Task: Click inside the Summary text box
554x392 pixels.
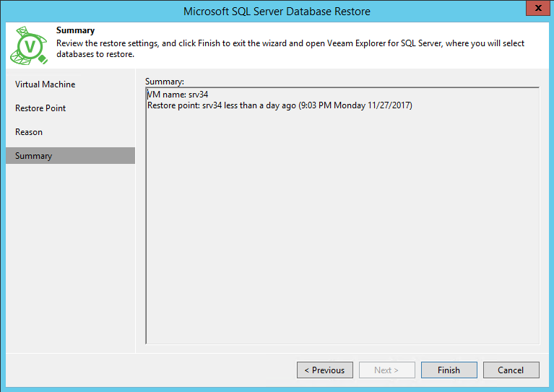Action: click(x=342, y=216)
